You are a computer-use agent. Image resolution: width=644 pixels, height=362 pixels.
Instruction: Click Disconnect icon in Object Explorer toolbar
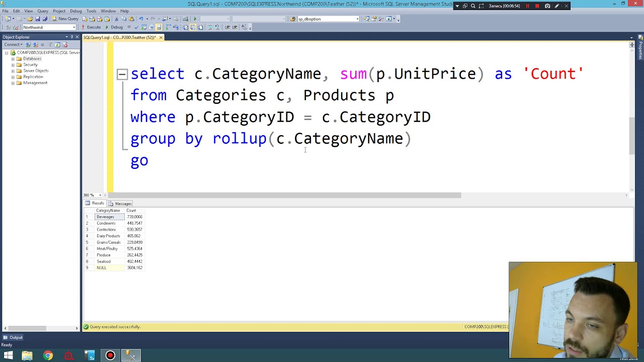tap(35, 45)
